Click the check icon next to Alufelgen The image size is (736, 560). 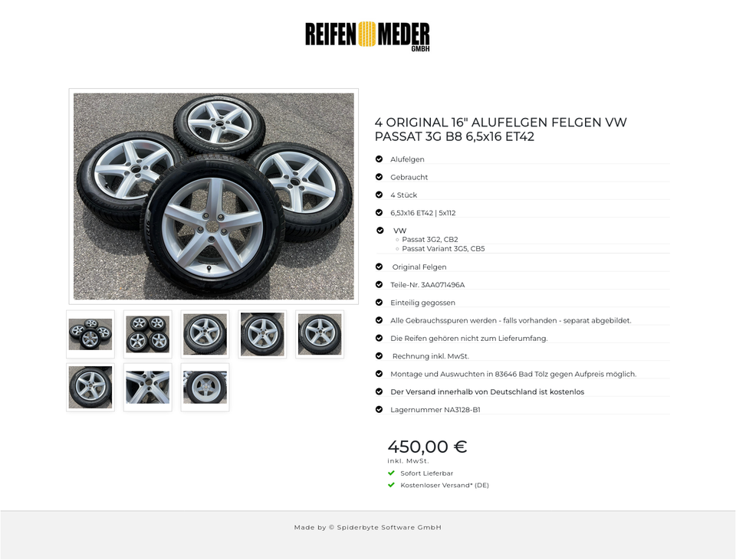tap(379, 159)
